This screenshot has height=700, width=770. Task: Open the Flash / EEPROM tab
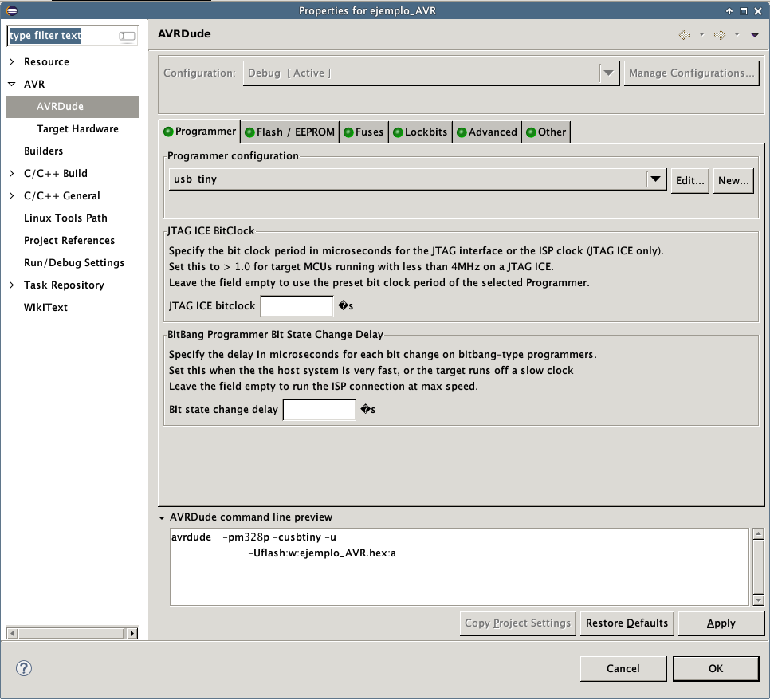point(290,132)
